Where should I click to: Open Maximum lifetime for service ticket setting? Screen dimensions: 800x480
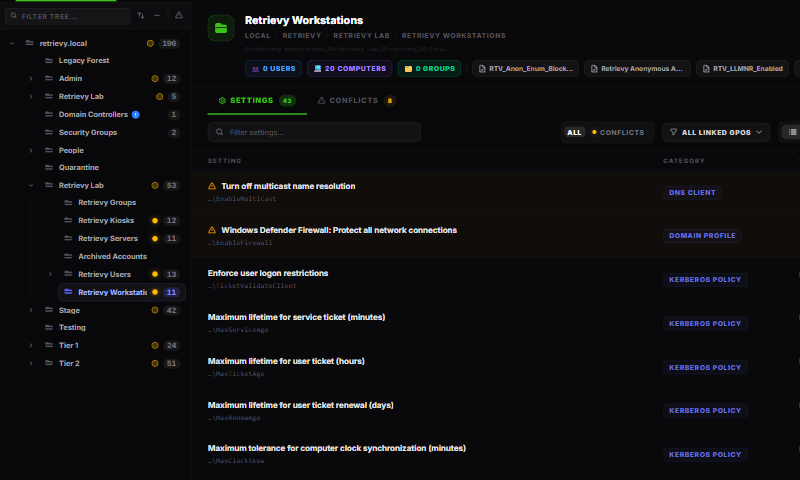point(296,317)
